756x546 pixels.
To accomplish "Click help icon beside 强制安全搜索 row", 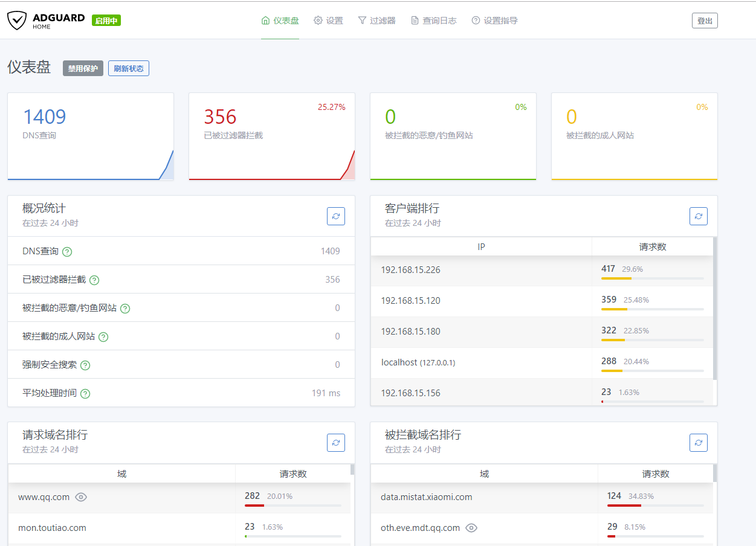I will click(x=85, y=365).
